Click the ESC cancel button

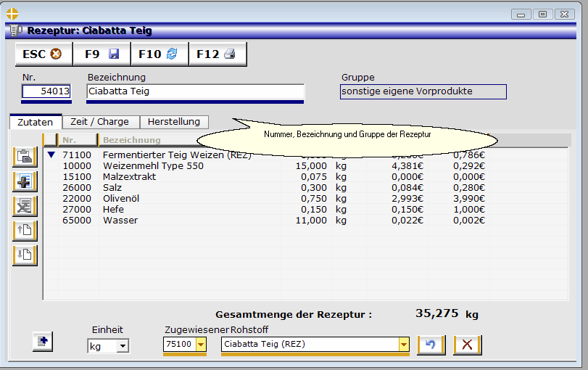pyautogui.click(x=44, y=54)
